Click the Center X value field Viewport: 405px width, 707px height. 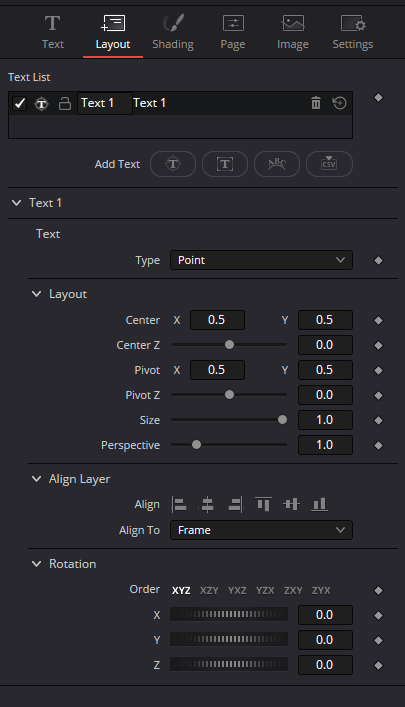point(217,320)
